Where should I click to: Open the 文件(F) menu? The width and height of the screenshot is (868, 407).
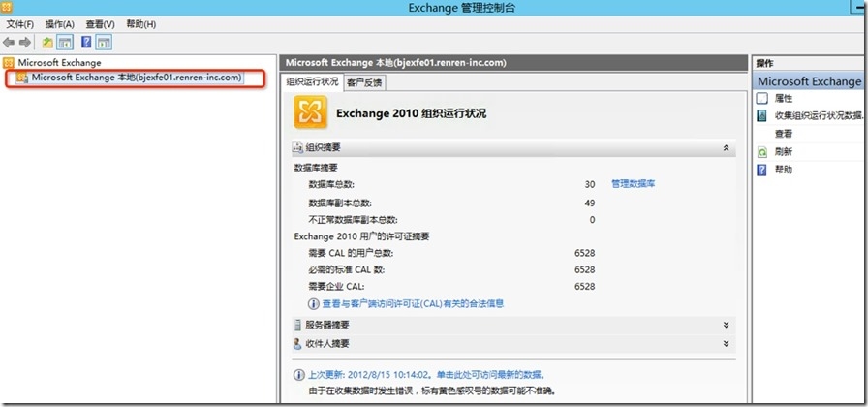pyautogui.click(x=20, y=24)
